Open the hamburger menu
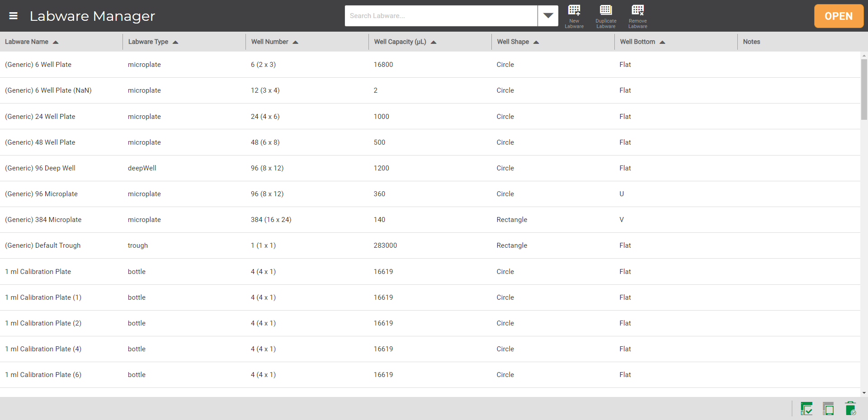Image resolution: width=868 pixels, height=420 pixels. click(14, 16)
